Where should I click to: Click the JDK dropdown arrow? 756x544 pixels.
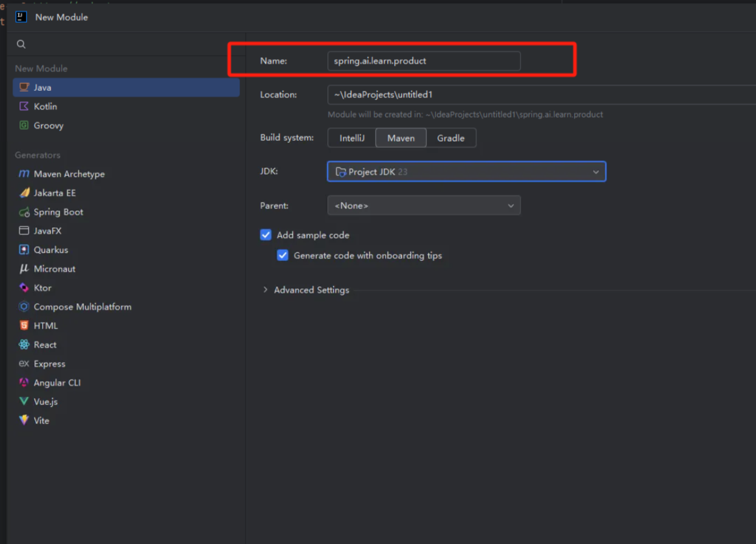tap(596, 172)
